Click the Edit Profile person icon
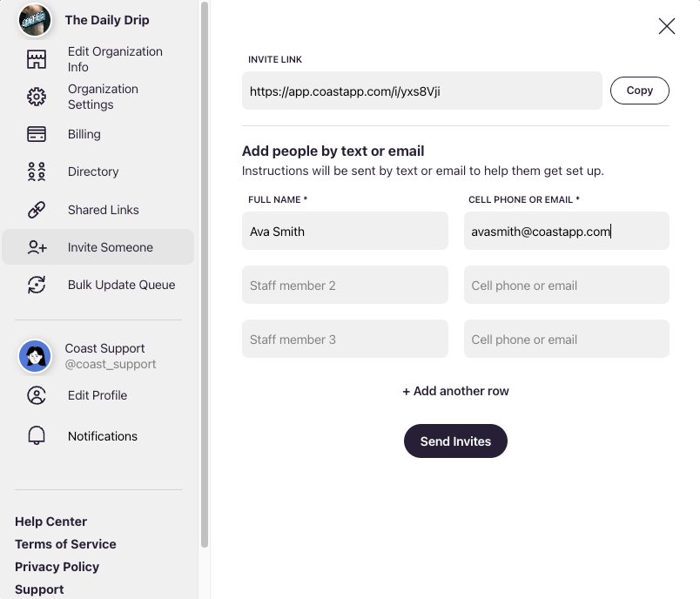The height and width of the screenshot is (599, 700). click(37, 395)
